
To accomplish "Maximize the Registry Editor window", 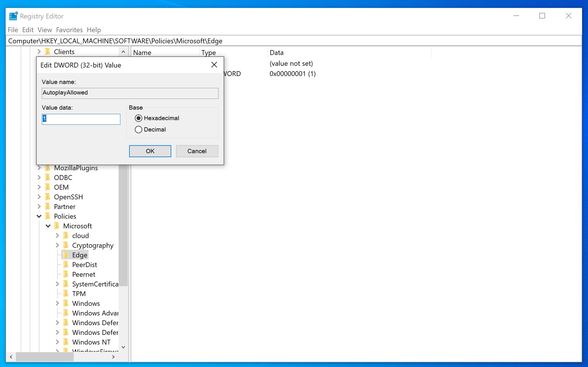I will click(542, 16).
